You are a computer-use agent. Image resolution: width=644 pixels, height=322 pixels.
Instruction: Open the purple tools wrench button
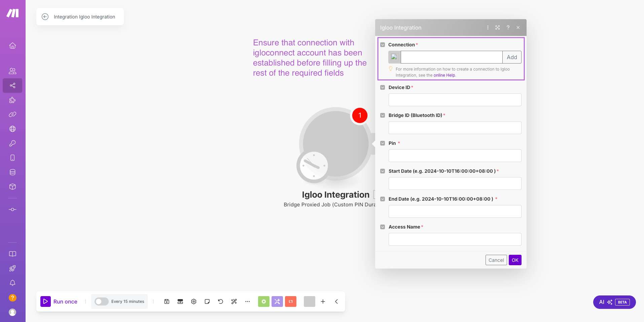pyautogui.click(x=277, y=301)
